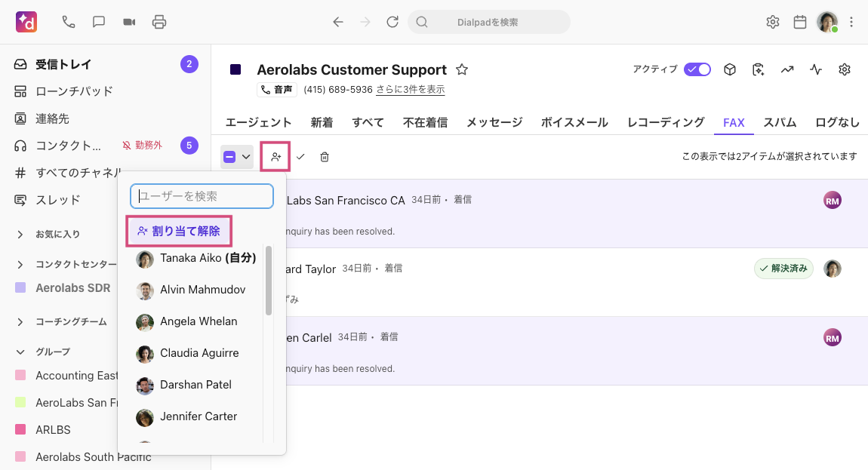Collapse the グループ section

20,352
